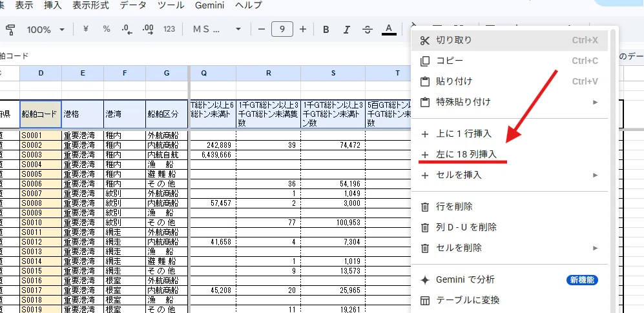The image size is (644, 313).
Task: Open the データ menu
Action: 132,5
